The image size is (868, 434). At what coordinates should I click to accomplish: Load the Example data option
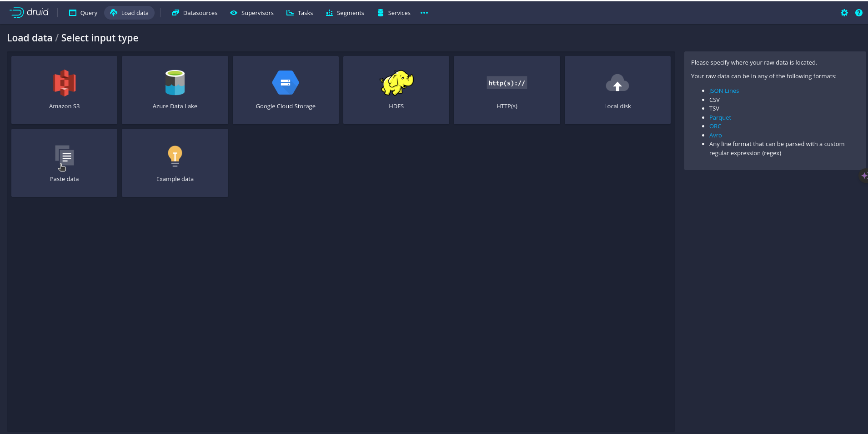[x=175, y=162]
